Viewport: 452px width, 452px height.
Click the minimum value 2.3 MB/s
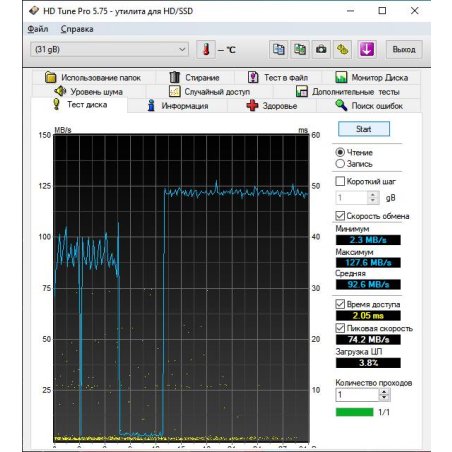pos(368,240)
